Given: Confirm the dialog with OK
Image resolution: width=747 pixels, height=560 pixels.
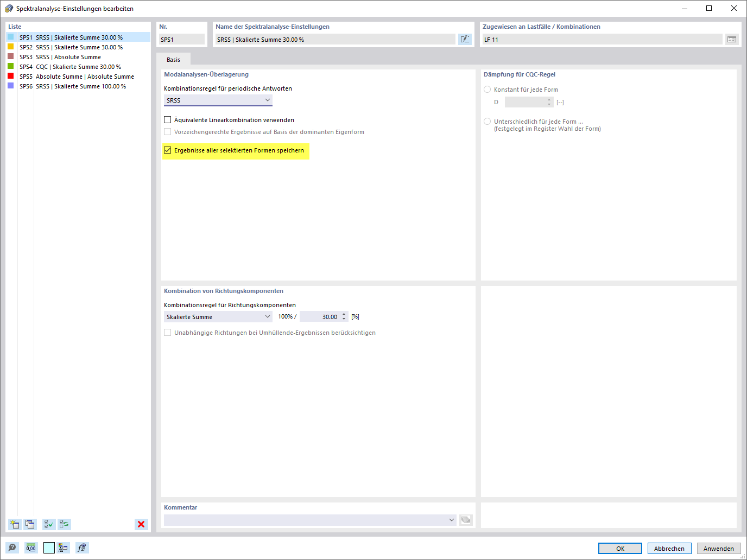Looking at the screenshot, I should click(x=620, y=549).
